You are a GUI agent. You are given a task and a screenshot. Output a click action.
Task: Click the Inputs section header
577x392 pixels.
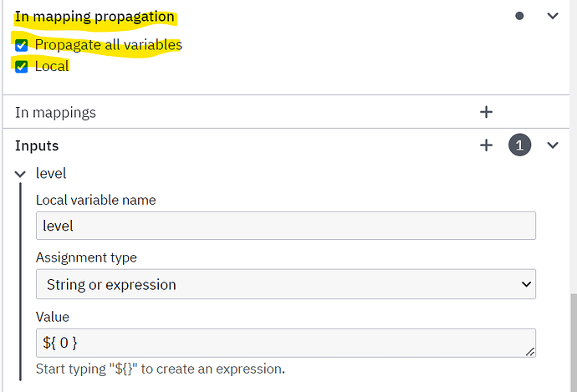[37, 145]
